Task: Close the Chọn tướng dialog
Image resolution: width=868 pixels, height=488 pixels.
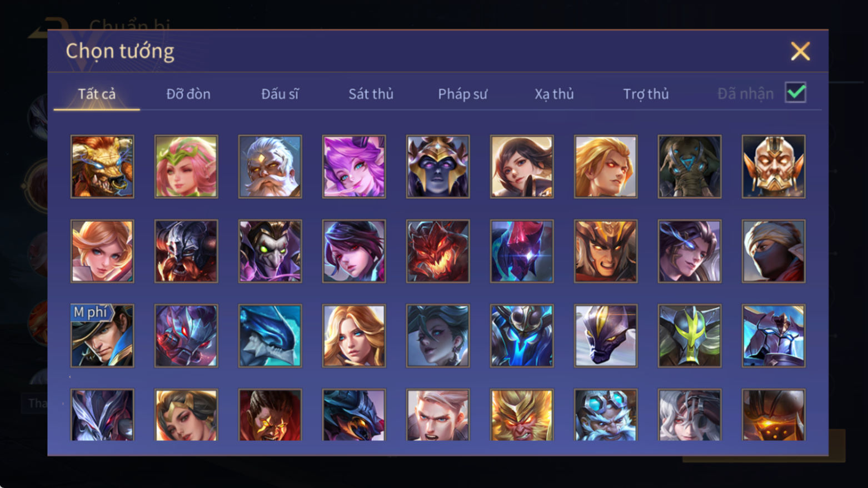Action: (x=800, y=51)
